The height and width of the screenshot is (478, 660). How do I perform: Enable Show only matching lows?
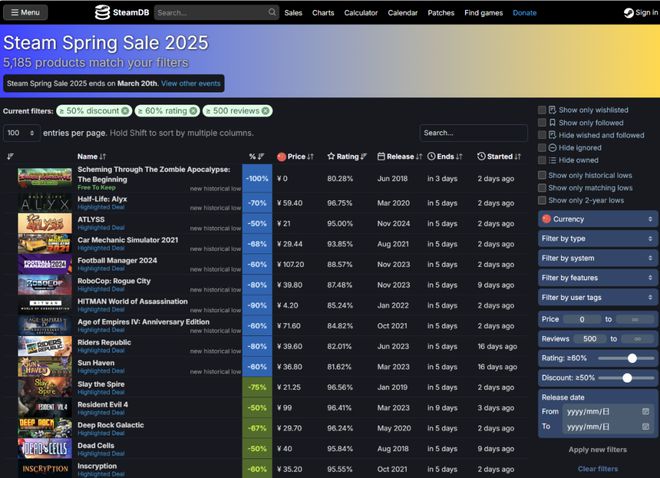(542, 188)
